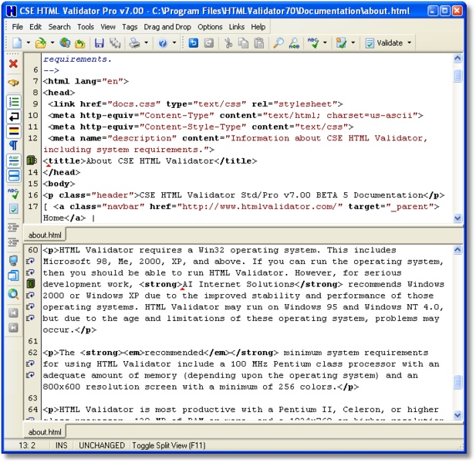Click the next message sidebar arrow
476x463 pixels.
(x=13, y=328)
